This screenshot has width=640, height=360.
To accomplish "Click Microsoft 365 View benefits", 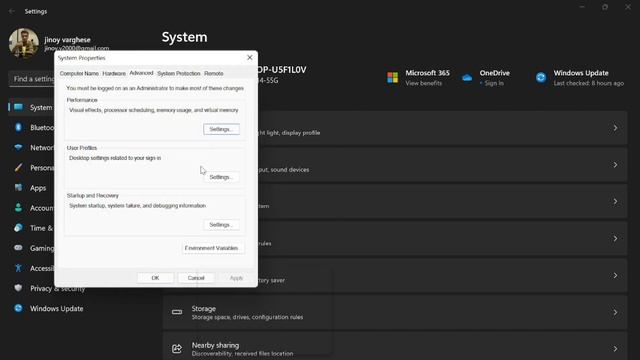I will [x=423, y=83].
